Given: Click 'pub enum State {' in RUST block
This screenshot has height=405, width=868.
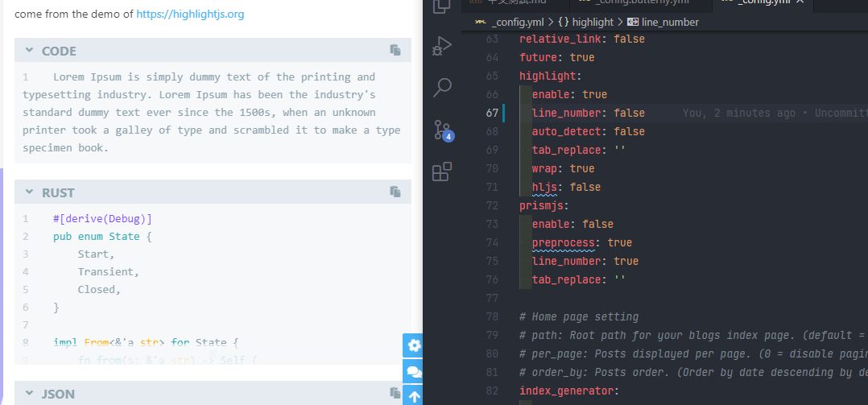Looking at the screenshot, I should (102, 237).
